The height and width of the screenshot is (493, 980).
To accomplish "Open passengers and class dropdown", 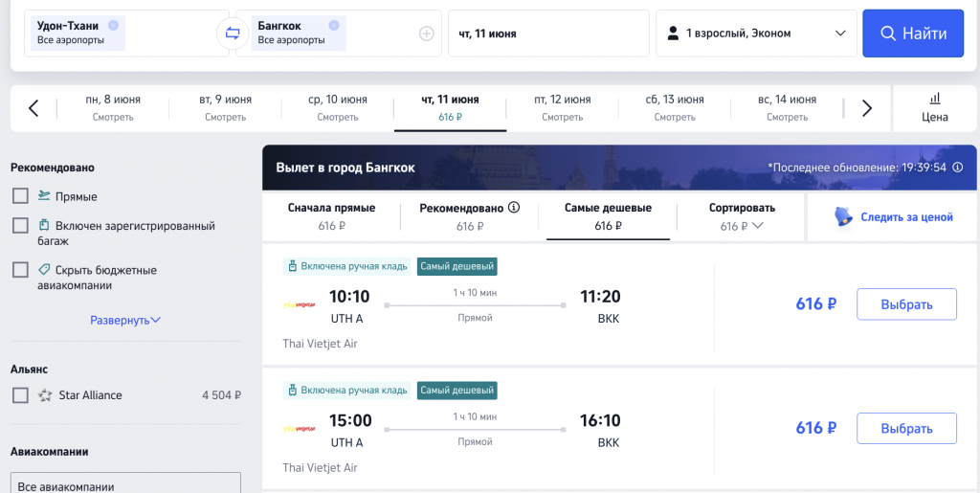I will point(755,34).
